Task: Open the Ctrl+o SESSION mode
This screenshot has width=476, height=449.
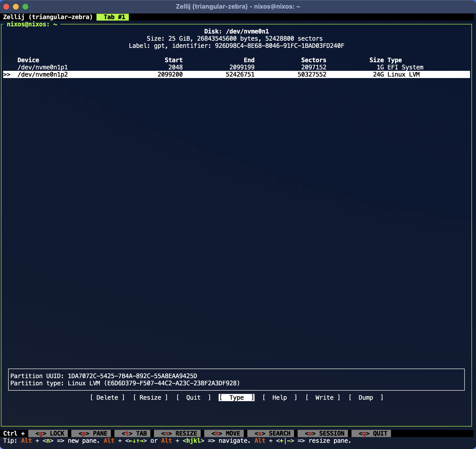Action: 323,433
